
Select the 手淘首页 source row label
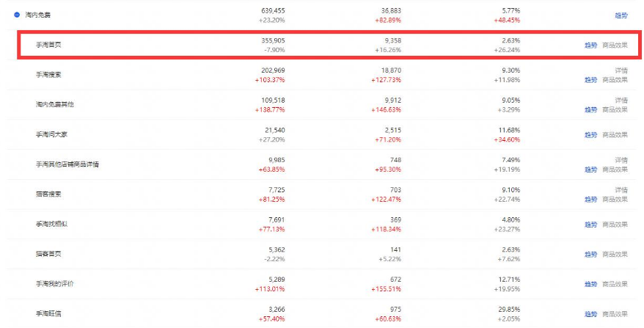48,45
